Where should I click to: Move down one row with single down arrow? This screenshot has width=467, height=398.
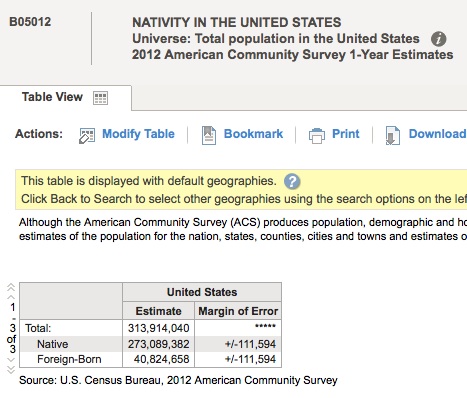[x=11, y=360]
